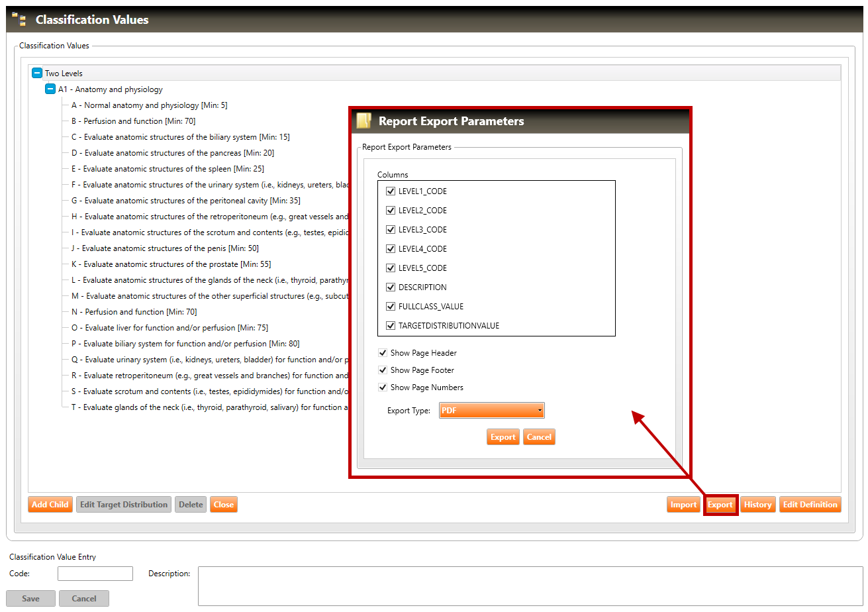Select J - Evaluate anatomic structures of penis
Viewport: 868px width, 612px height.
point(166,248)
